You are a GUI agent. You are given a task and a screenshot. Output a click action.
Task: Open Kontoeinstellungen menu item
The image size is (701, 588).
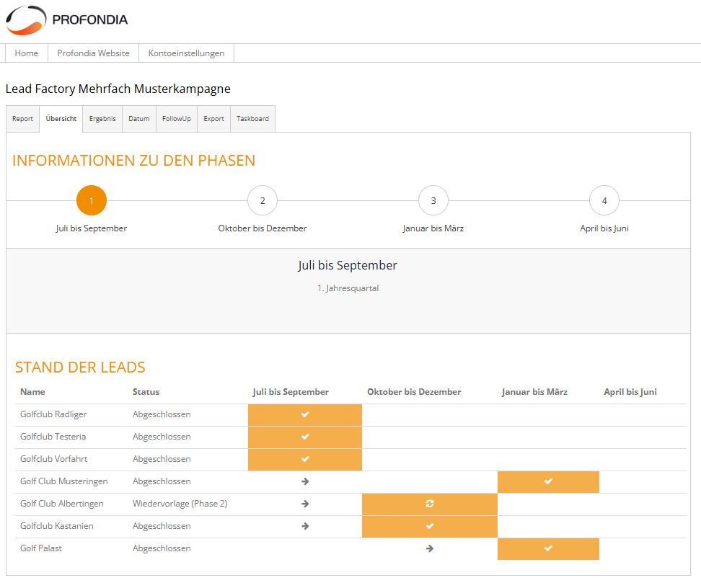coord(186,53)
